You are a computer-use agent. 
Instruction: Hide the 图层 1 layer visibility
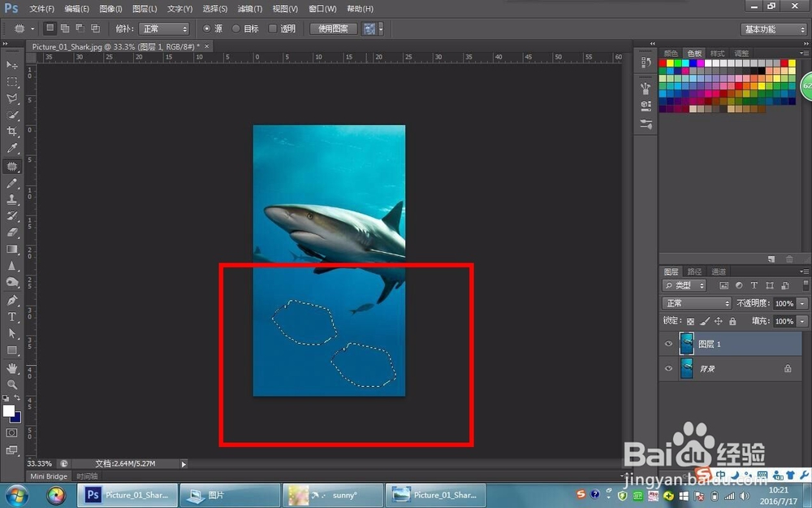(668, 344)
